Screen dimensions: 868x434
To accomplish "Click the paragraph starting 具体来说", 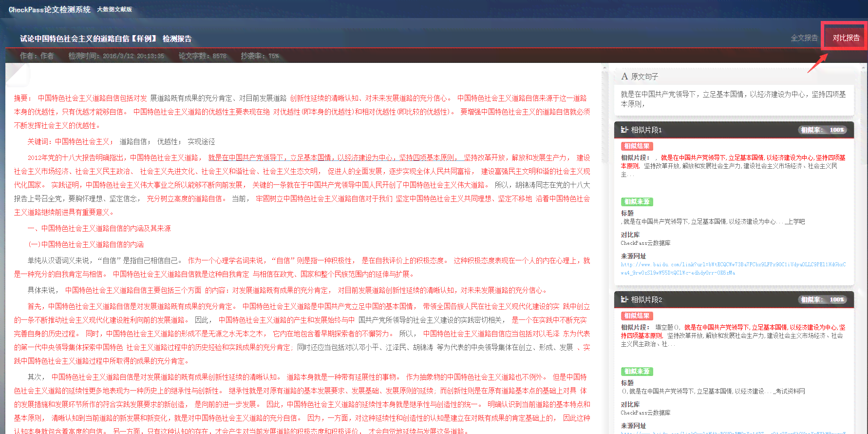I will click(x=287, y=290).
